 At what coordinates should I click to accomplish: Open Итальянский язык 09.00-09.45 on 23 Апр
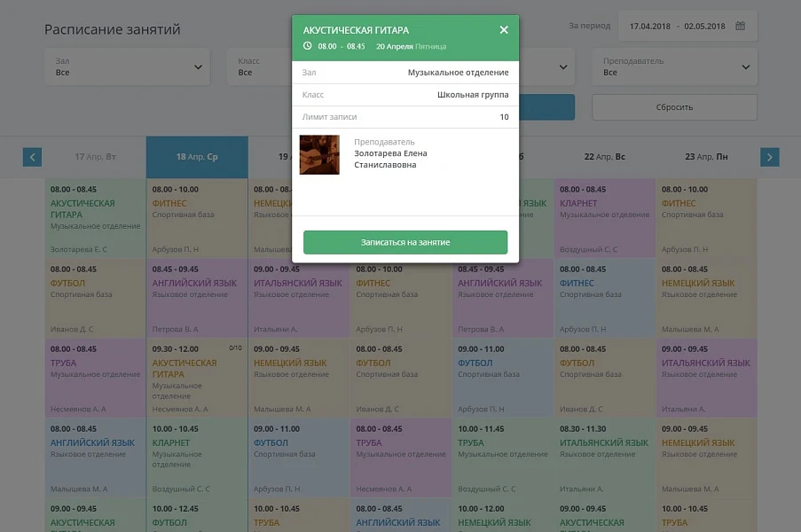pyautogui.click(x=706, y=379)
